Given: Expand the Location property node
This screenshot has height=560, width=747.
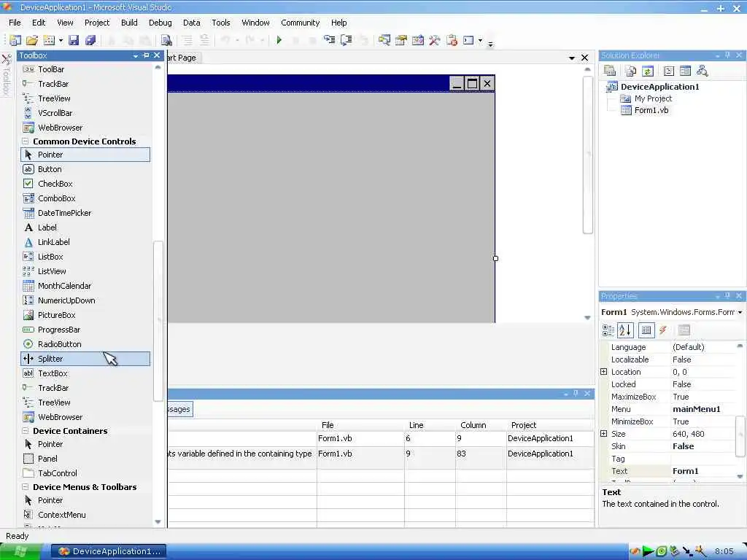Looking at the screenshot, I should pyautogui.click(x=603, y=371).
